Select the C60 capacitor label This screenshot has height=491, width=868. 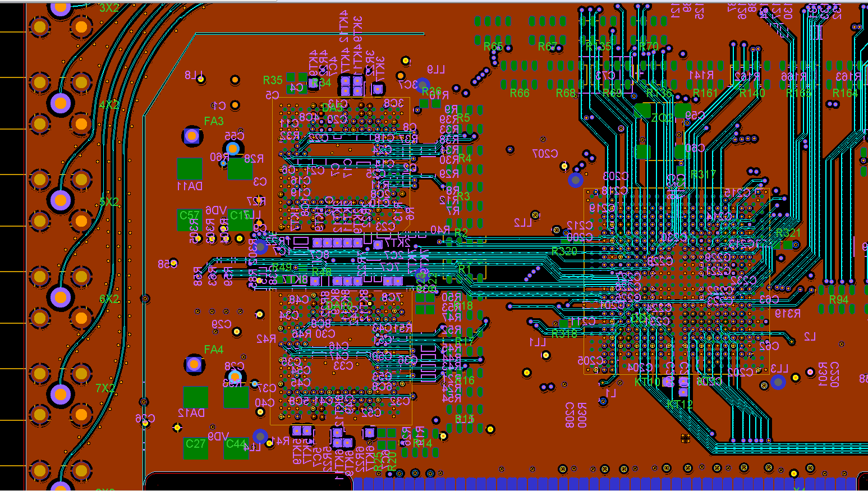tap(695, 148)
